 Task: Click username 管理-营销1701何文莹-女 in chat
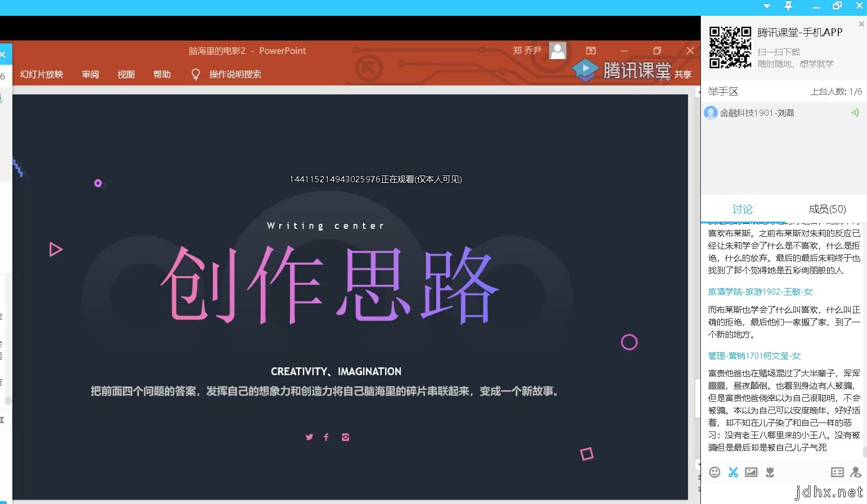pyautogui.click(x=754, y=356)
